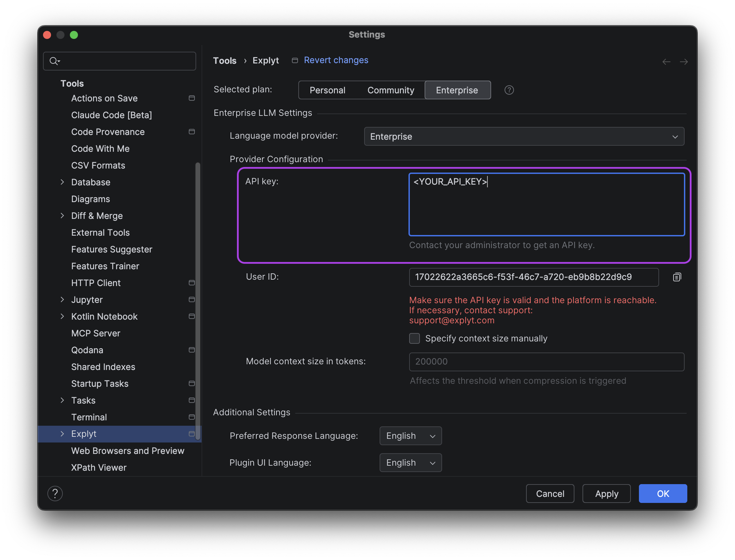Navigate back with the left arrow
Image resolution: width=735 pixels, height=560 pixels.
coord(666,62)
